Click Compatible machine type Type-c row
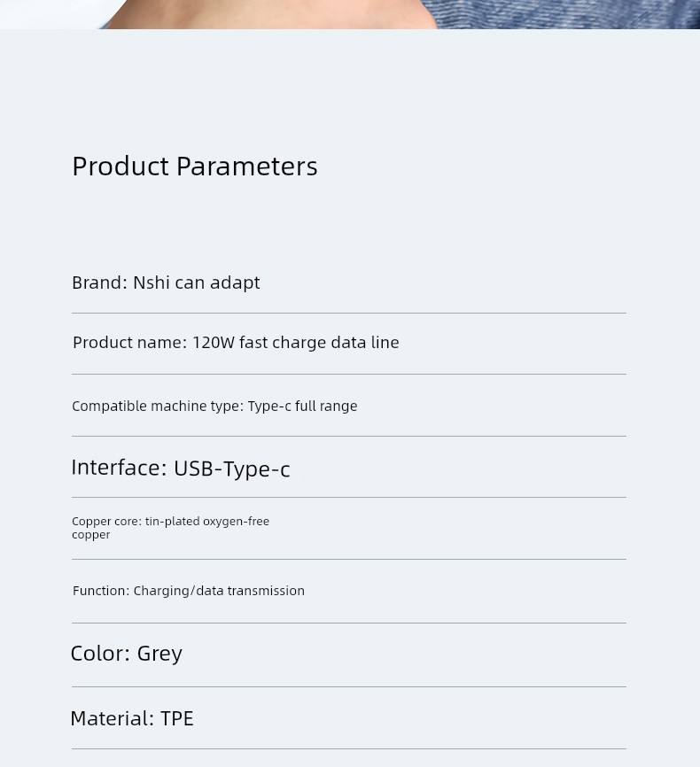 pyautogui.click(x=214, y=406)
